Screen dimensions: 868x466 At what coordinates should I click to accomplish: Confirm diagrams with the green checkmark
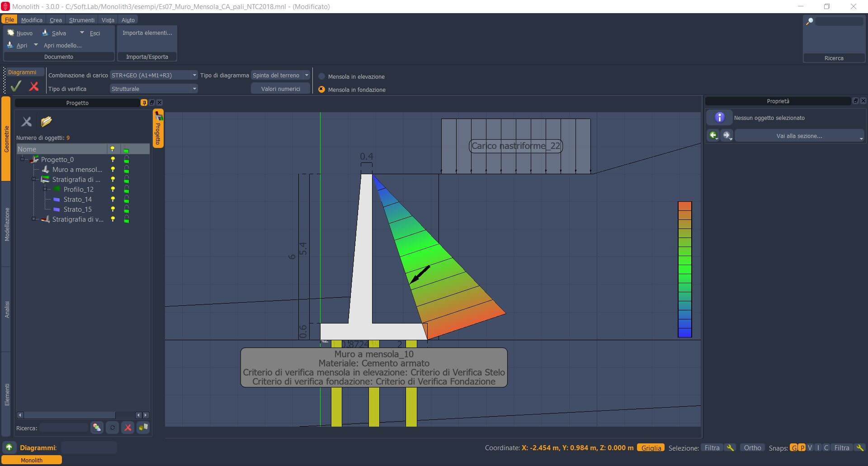point(16,86)
